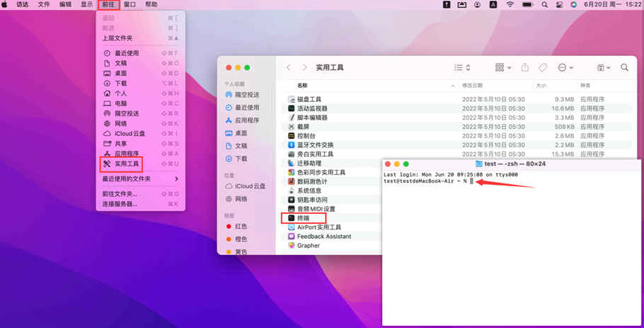Open Control Center from the menu bar
644x328 pixels.
pyautogui.click(x=559, y=4)
